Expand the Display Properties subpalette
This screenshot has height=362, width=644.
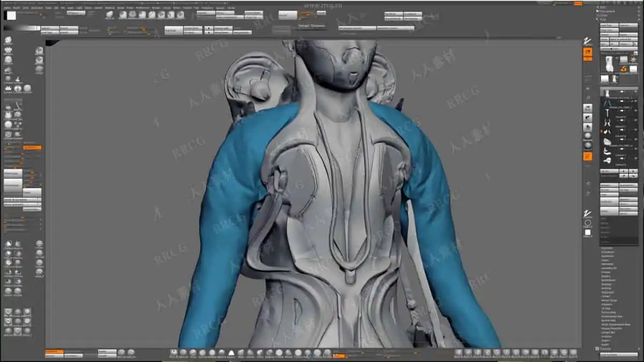pyautogui.click(x=612, y=328)
